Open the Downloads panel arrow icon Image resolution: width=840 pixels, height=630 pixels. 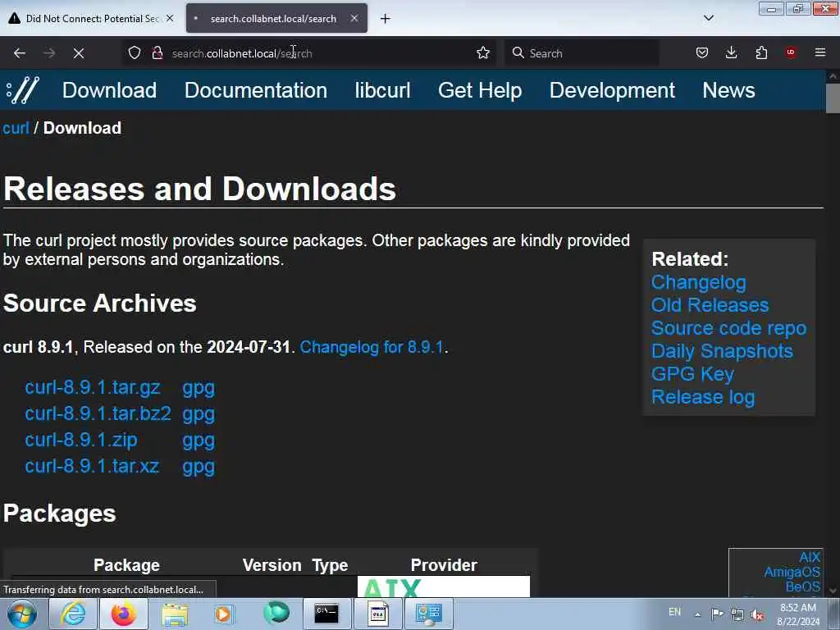pos(731,52)
